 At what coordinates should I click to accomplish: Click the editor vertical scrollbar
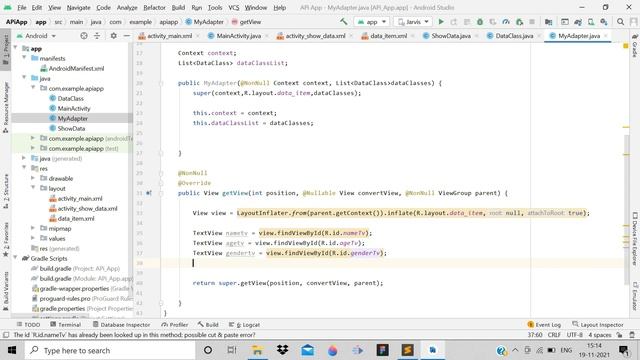coord(626,210)
